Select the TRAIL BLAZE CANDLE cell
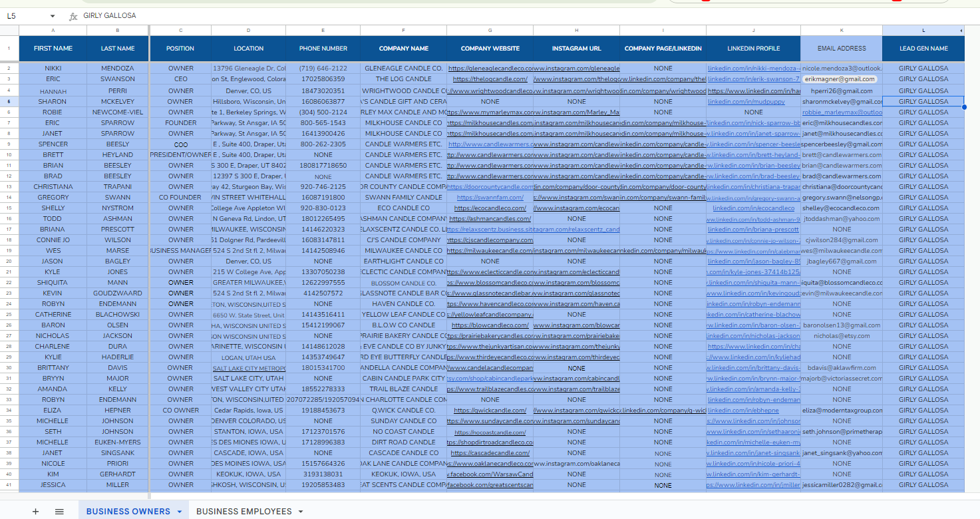This screenshot has height=519, width=980. tap(404, 389)
